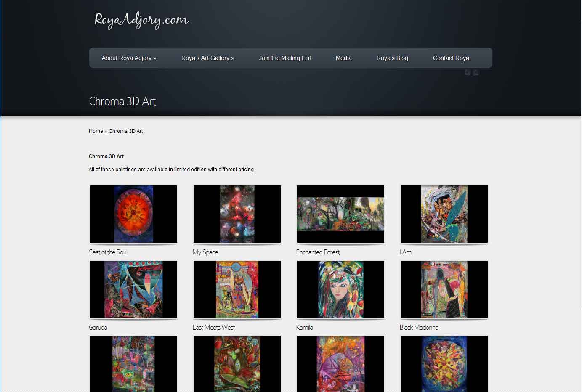Open the Join the Mailing List page

(285, 58)
